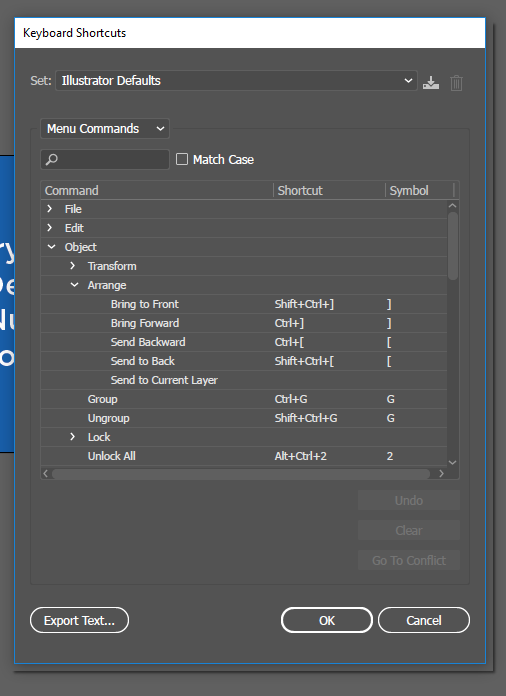506x696 pixels.
Task: Click the Shift+Ctrl+] shortcut cell
Action: (304, 304)
